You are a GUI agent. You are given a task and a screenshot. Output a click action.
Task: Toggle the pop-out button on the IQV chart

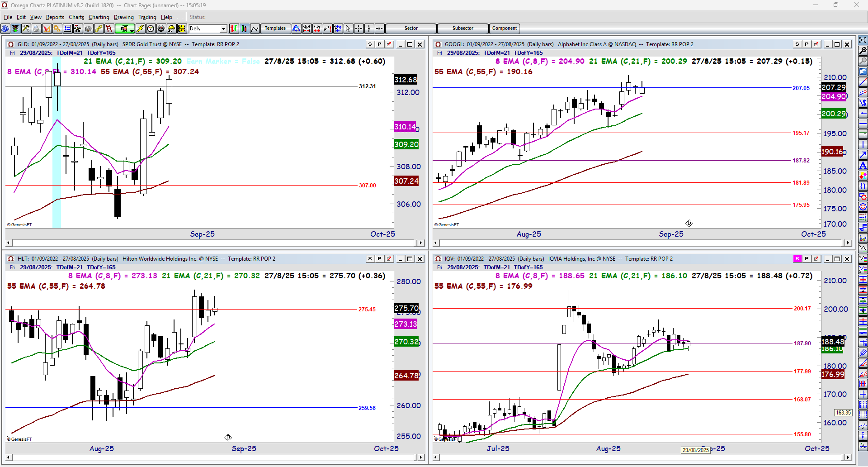coord(816,259)
